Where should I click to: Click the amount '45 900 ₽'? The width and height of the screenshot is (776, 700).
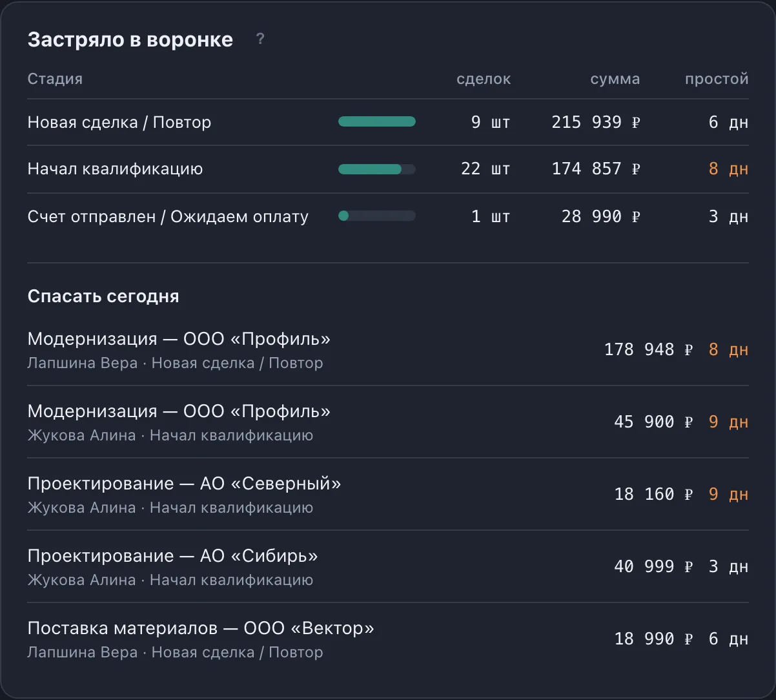coord(653,422)
